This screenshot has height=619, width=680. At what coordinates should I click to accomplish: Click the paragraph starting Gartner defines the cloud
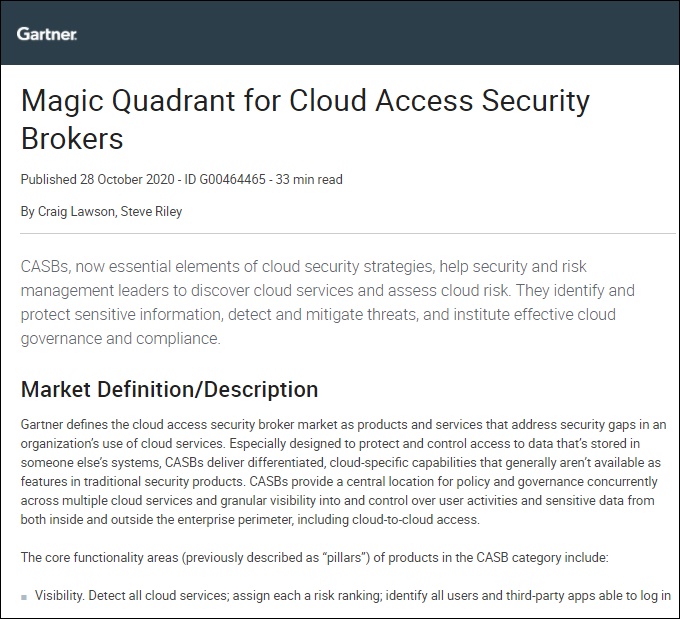[343, 472]
